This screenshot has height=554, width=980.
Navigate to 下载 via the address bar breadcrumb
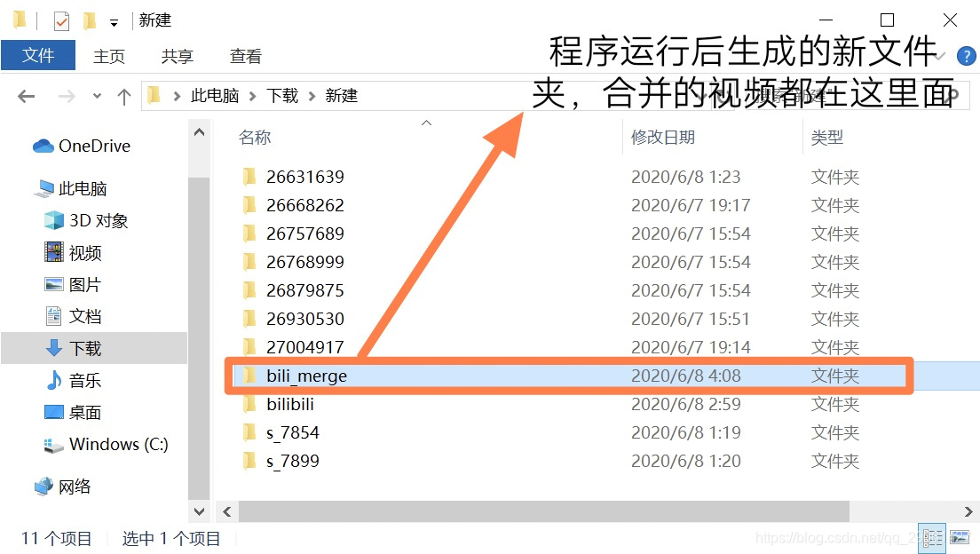pyautogui.click(x=283, y=95)
